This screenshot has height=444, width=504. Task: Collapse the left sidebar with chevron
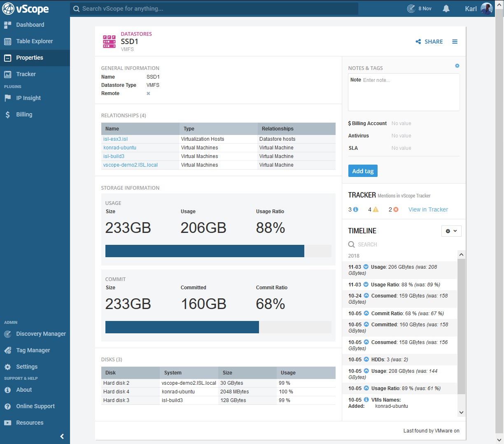click(x=62, y=436)
